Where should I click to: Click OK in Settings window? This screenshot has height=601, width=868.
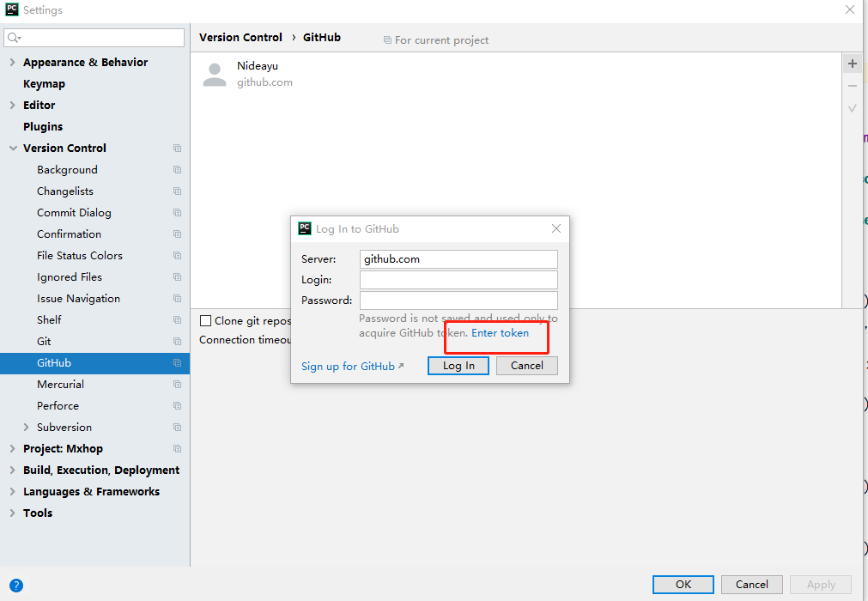pyautogui.click(x=683, y=585)
